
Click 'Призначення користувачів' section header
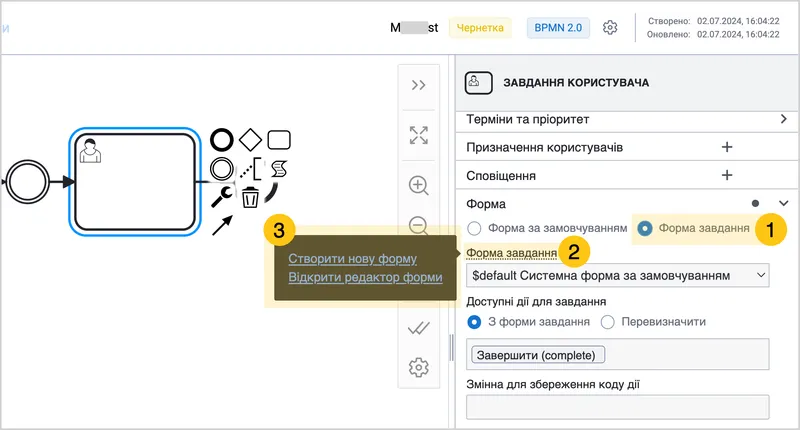(544, 147)
